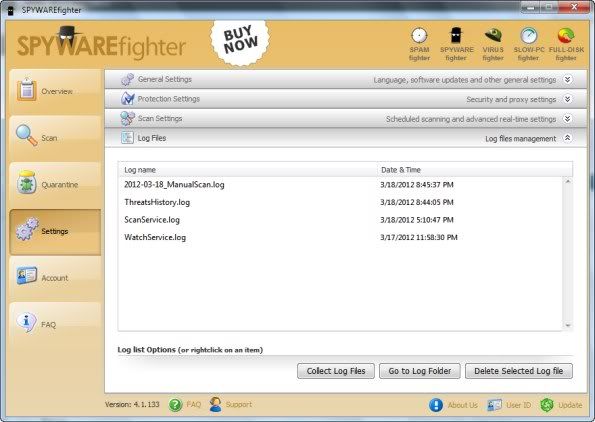The image size is (595, 422).
Task: Click Version 4.1.133 text
Action: [x=132, y=405]
